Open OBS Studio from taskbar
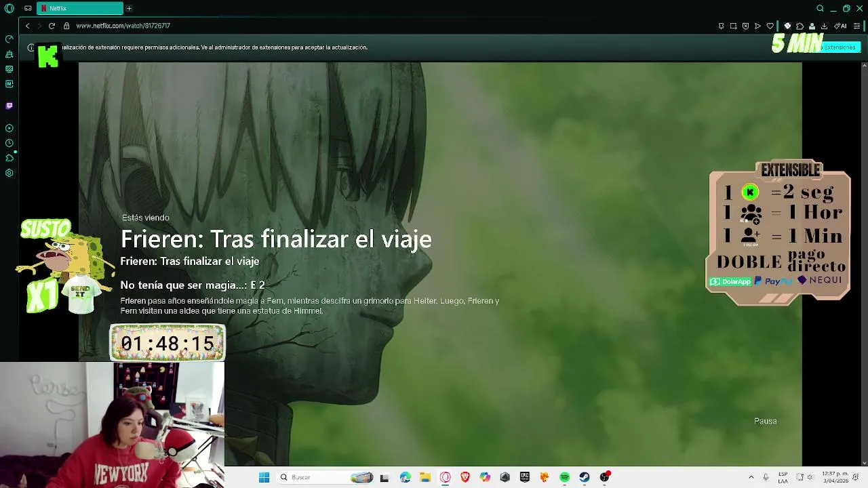Image resolution: width=868 pixels, height=488 pixels. click(604, 477)
